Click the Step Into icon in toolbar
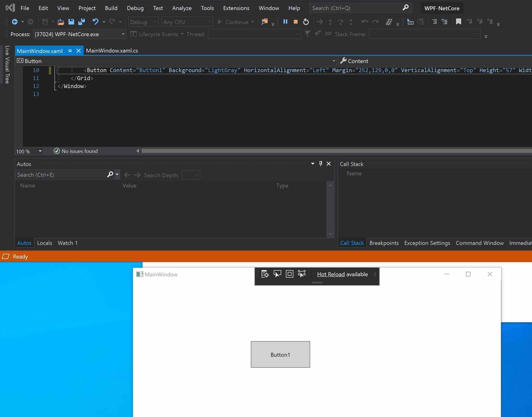 330,21
